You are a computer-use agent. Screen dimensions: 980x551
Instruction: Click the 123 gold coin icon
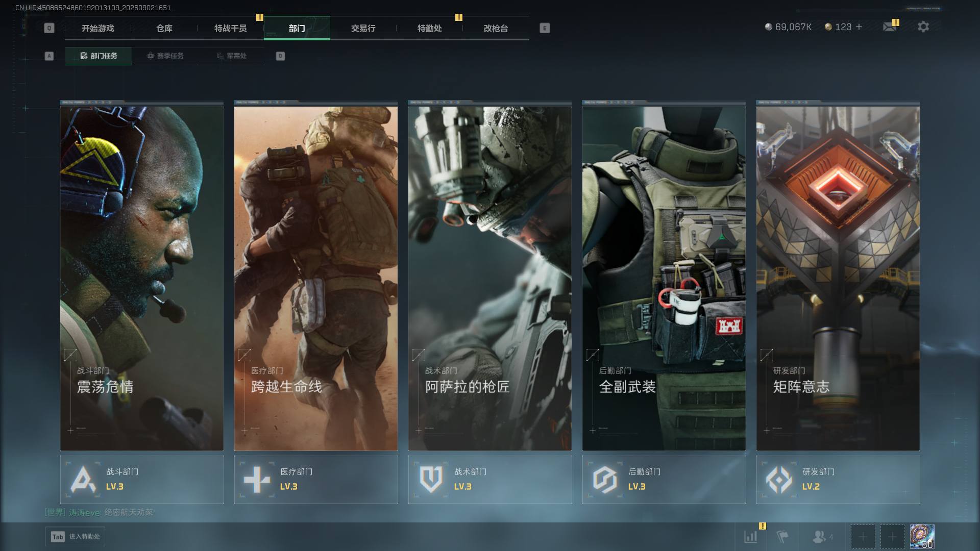828,27
